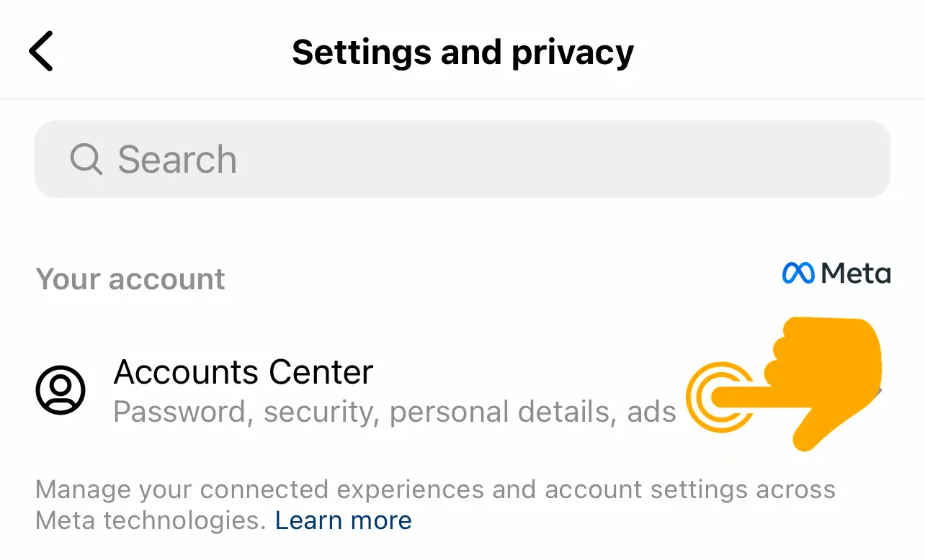
Task: Click the Meta wordmark text
Action: pyautogui.click(x=856, y=274)
